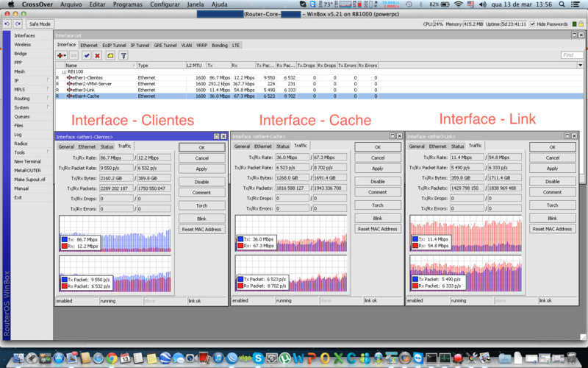The image size is (588, 368).
Task: Switch to the Ethernet tab in Interface List
Action: click(89, 45)
